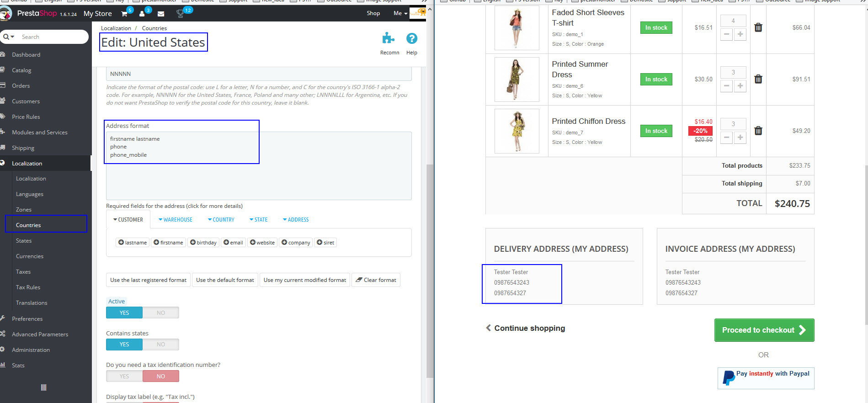Set Active to YES
Image resolution: width=868 pixels, height=403 pixels.
click(x=124, y=313)
